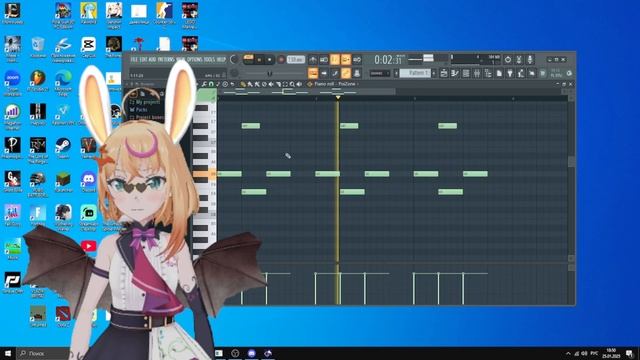Screen dimensions: 640x360
Task: Select the piano roll Paint brush tool
Action: pos(250,84)
